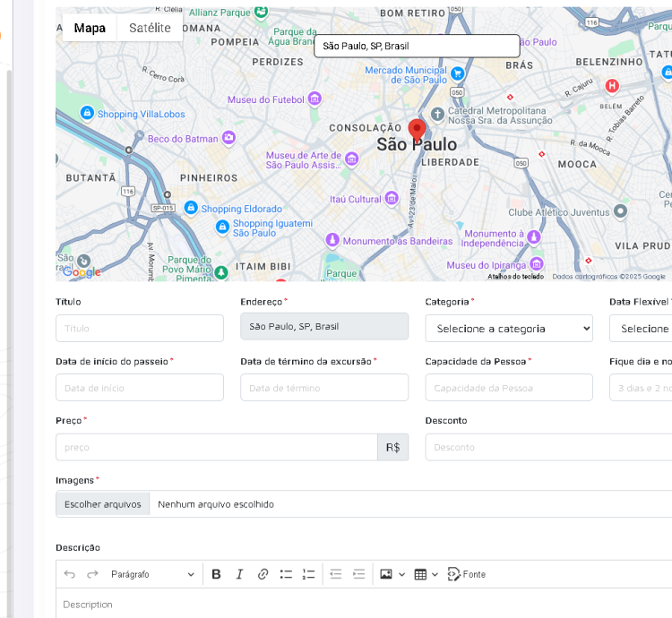Click the Capacidade da Pessoa field
The width and height of the screenshot is (672, 618).
tap(509, 388)
